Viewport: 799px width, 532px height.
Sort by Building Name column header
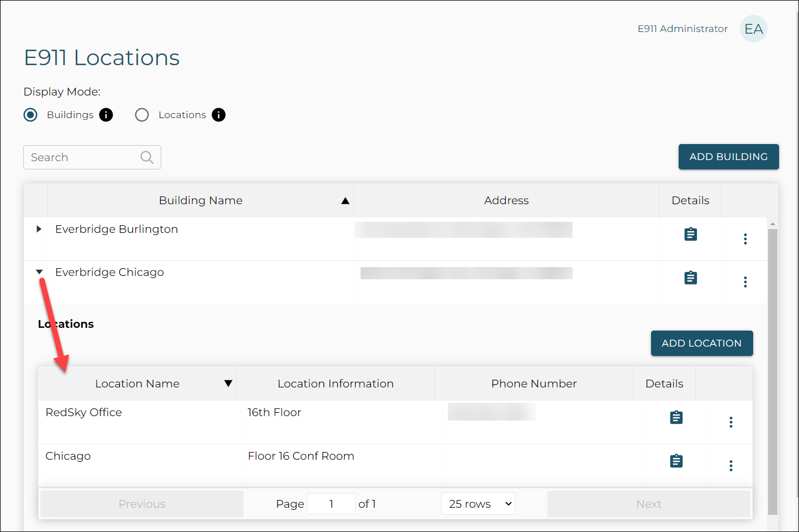click(200, 200)
